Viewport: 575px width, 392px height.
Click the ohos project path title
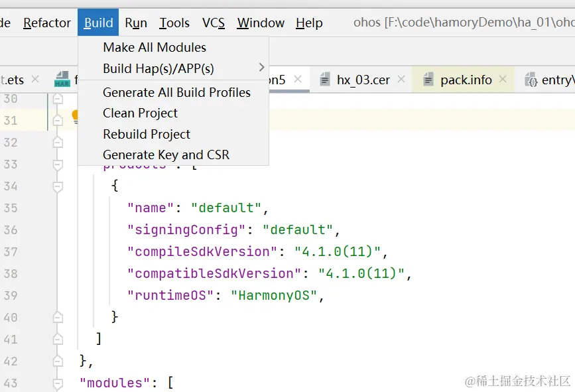[x=464, y=23]
